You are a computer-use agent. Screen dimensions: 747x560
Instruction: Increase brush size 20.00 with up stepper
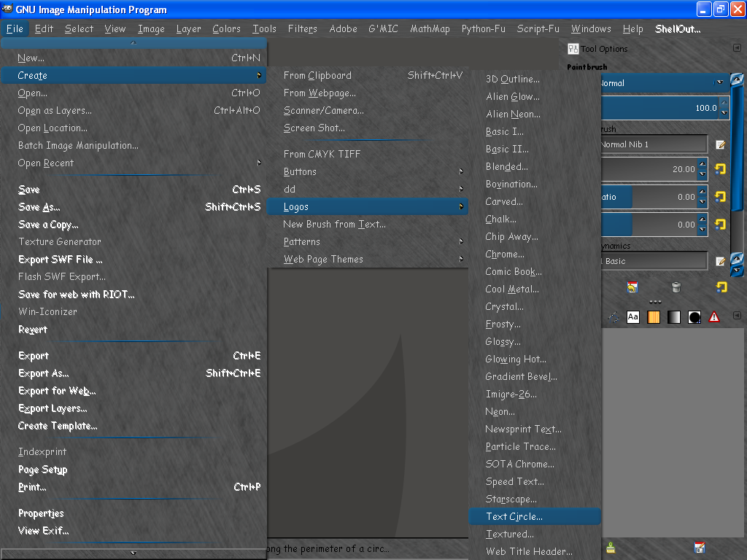coord(703,164)
